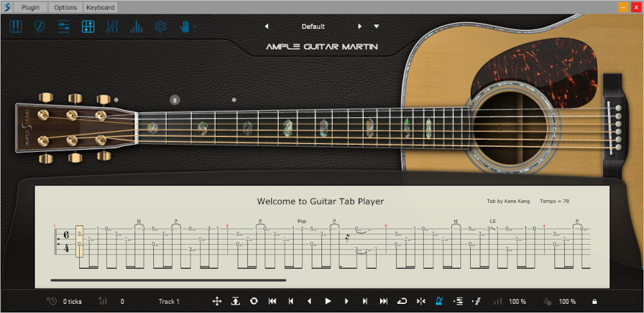The image size is (644, 313).
Task: Jump to the end with fast-forward icon
Action: pyautogui.click(x=384, y=301)
